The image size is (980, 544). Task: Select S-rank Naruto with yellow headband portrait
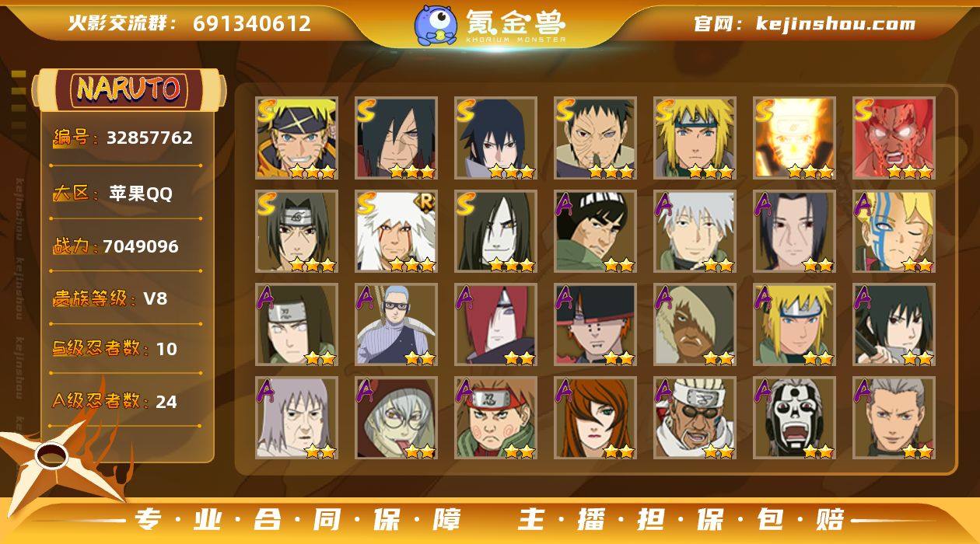[297, 138]
